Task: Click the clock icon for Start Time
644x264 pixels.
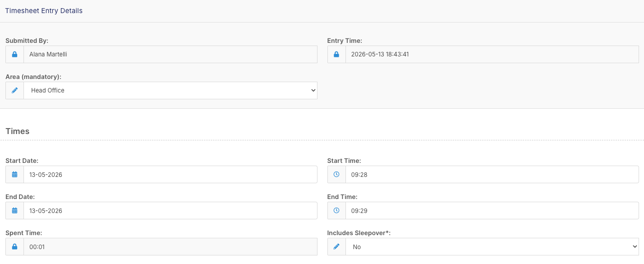Action: coord(336,174)
